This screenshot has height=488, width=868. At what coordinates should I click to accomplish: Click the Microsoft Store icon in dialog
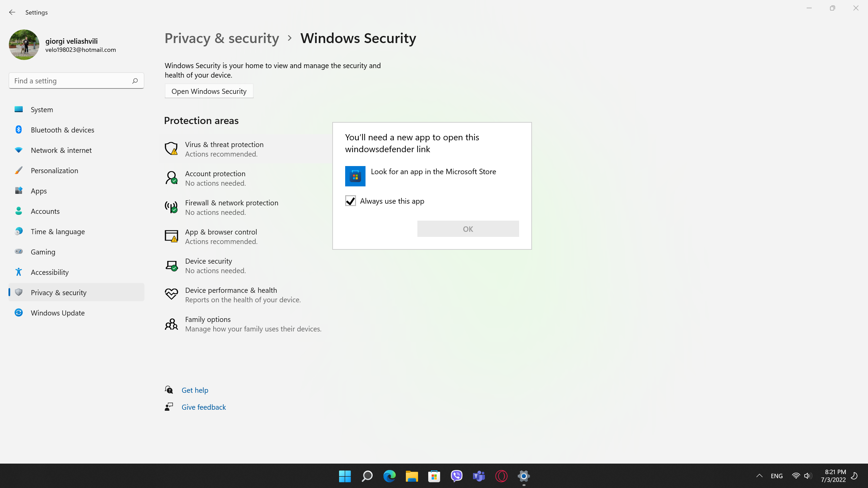(x=355, y=176)
